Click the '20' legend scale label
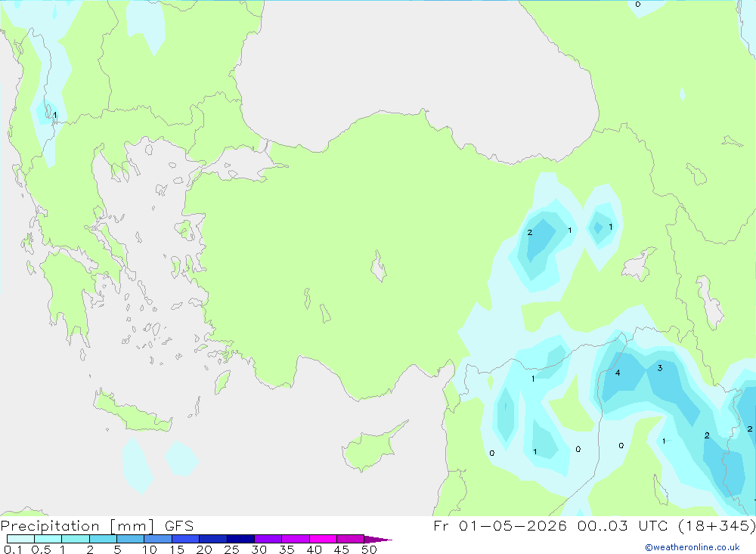The height and width of the screenshot is (554, 756). [x=204, y=549]
